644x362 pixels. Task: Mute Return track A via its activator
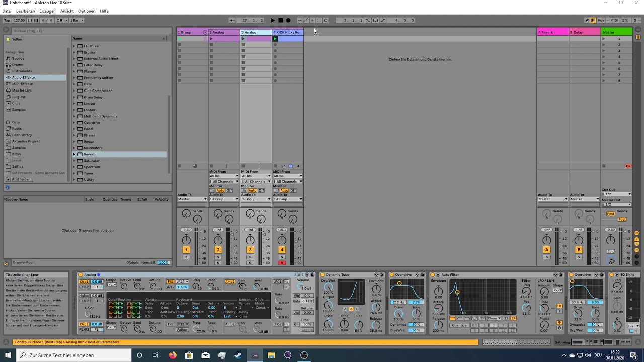546,250
